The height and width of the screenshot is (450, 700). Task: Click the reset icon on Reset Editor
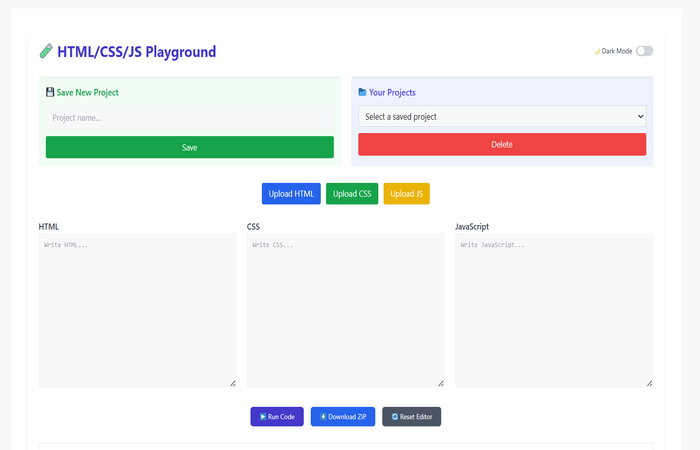[x=395, y=416]
